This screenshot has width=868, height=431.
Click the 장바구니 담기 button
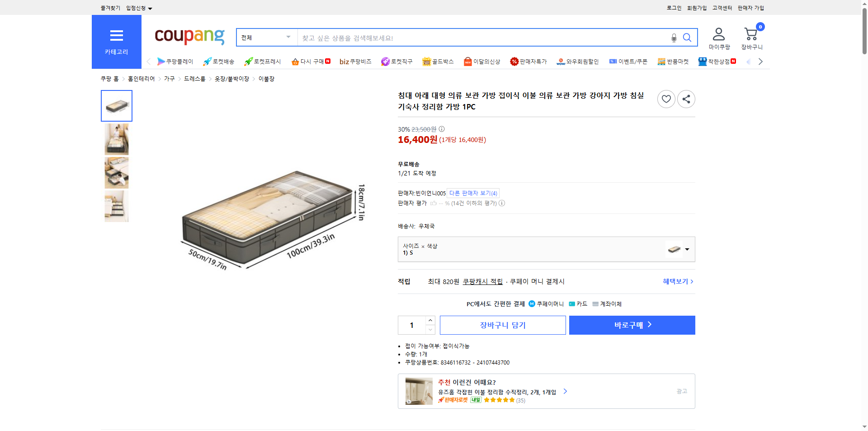tap(502, 325)
